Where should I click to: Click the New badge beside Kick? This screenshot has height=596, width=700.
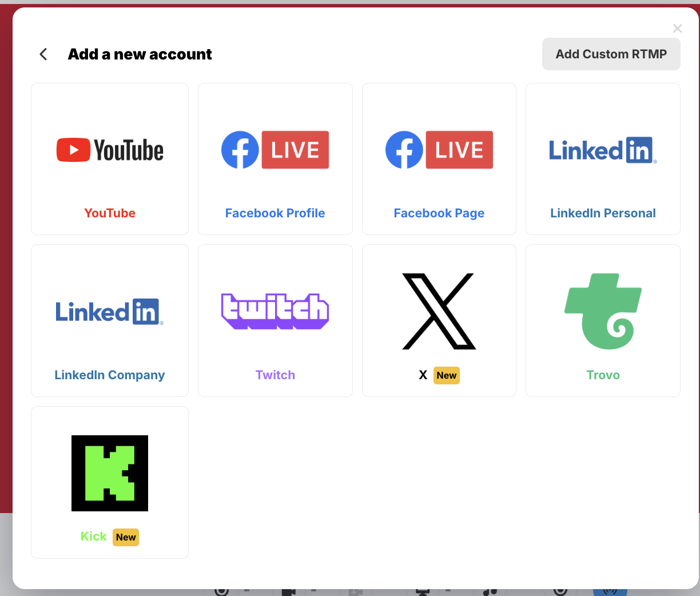(x=125, y=537)
